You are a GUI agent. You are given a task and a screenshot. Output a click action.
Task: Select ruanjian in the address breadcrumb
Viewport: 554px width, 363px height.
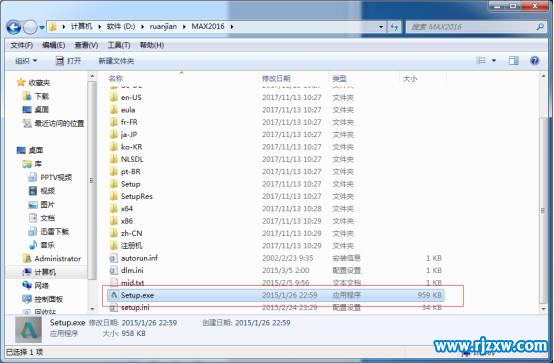coord(163,27)
